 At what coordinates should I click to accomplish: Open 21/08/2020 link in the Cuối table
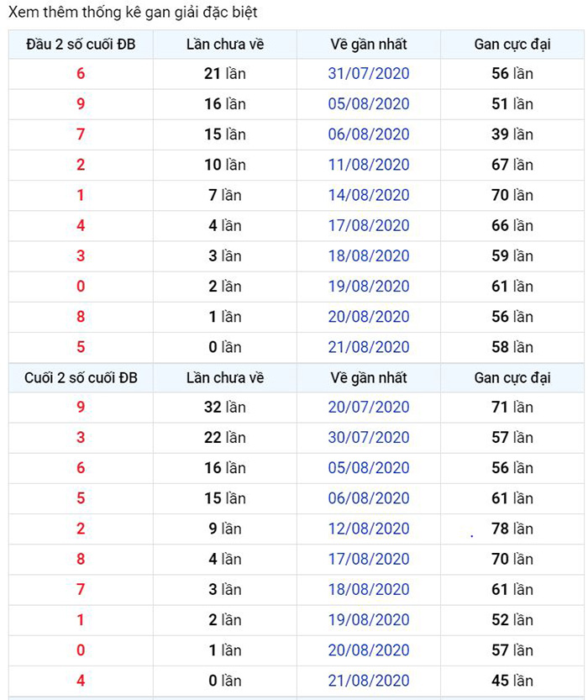[x=369, y=681]
